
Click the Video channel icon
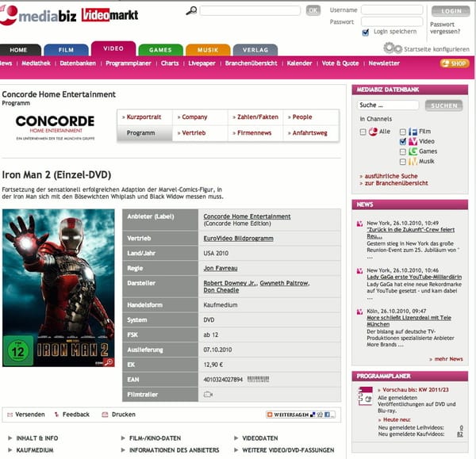[x=413, y=141]
